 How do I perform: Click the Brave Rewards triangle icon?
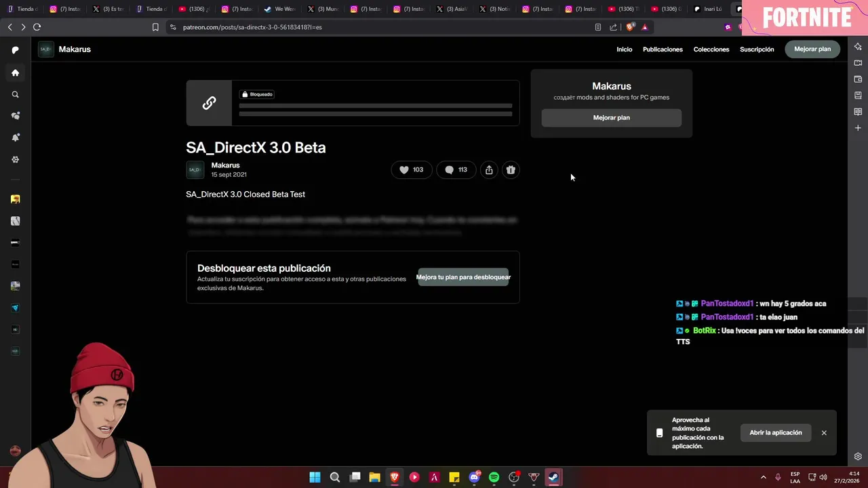tap(644, 27)
